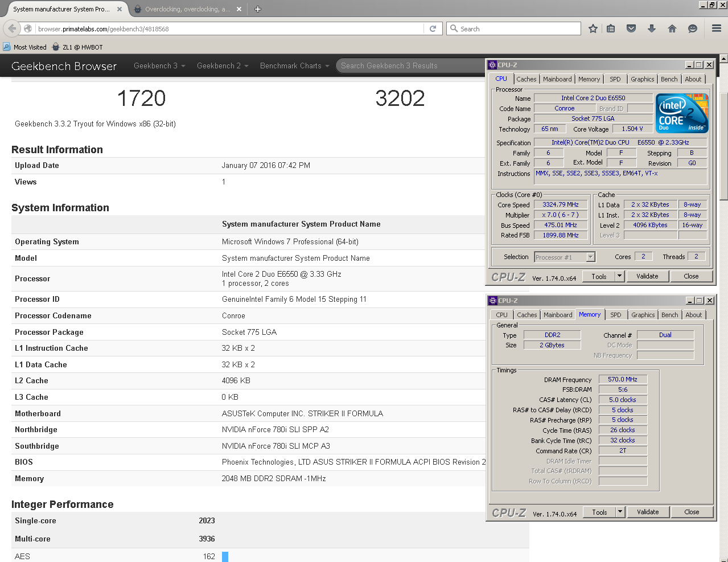Screen dimensions: 728x562
Task: Click scrollbar up arrow on page
Action: 723,58
